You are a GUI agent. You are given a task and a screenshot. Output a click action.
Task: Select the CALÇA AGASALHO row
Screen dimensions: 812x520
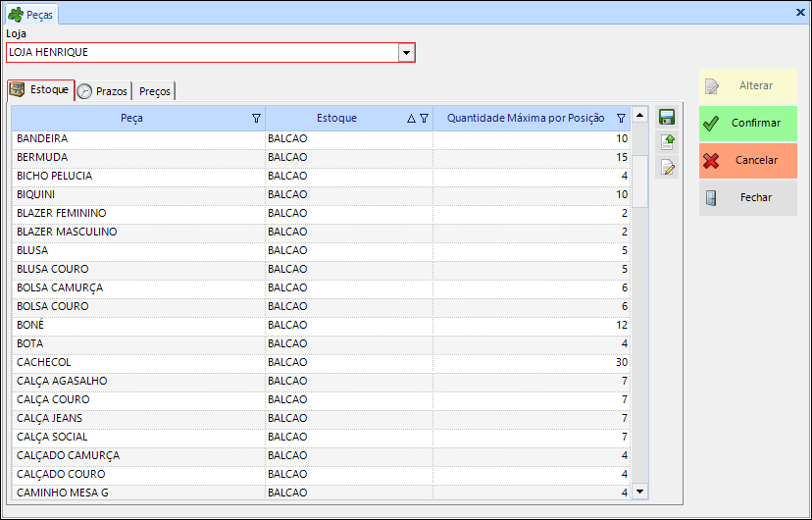pos(321,382)
